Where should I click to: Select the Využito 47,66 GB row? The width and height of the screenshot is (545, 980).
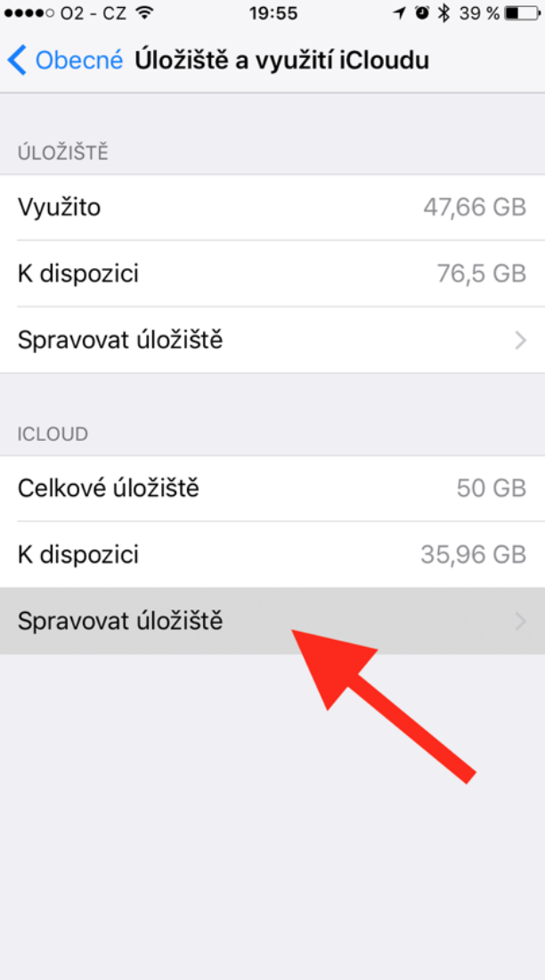[272, 207]
